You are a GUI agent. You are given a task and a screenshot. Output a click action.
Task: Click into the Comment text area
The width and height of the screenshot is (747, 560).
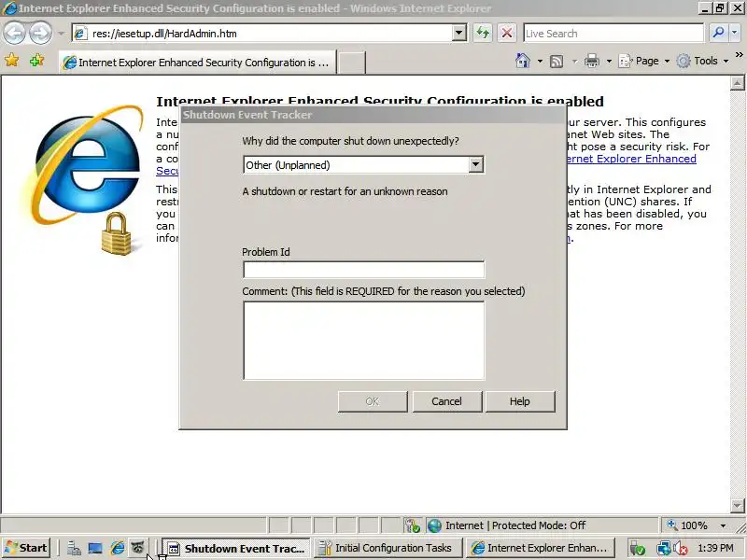coord(363,340)
